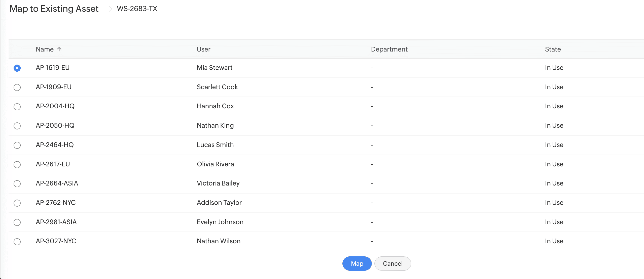Click the Department column header
Screen dimensions: 644x279
[389, 49]
